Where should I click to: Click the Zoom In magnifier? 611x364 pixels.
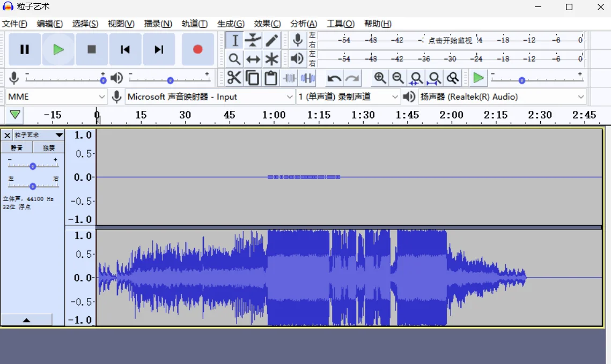tap(380, 78)
